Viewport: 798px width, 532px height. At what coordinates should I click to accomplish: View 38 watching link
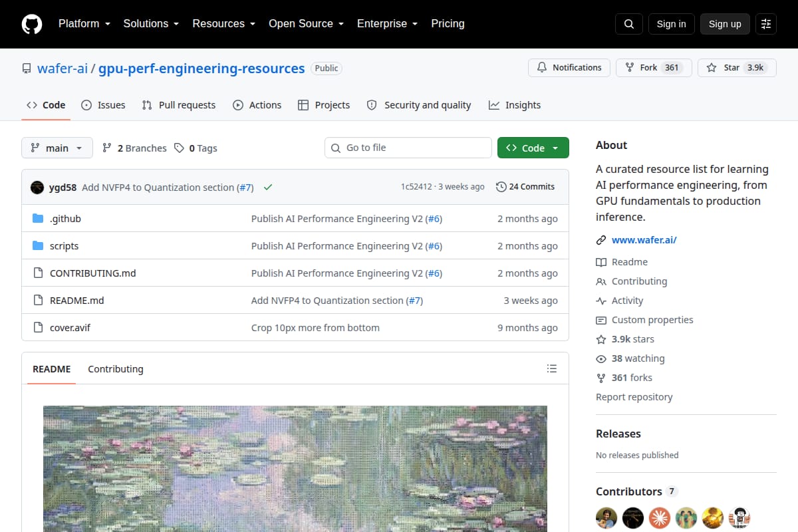pyautogui.click(x=630, y=358)
